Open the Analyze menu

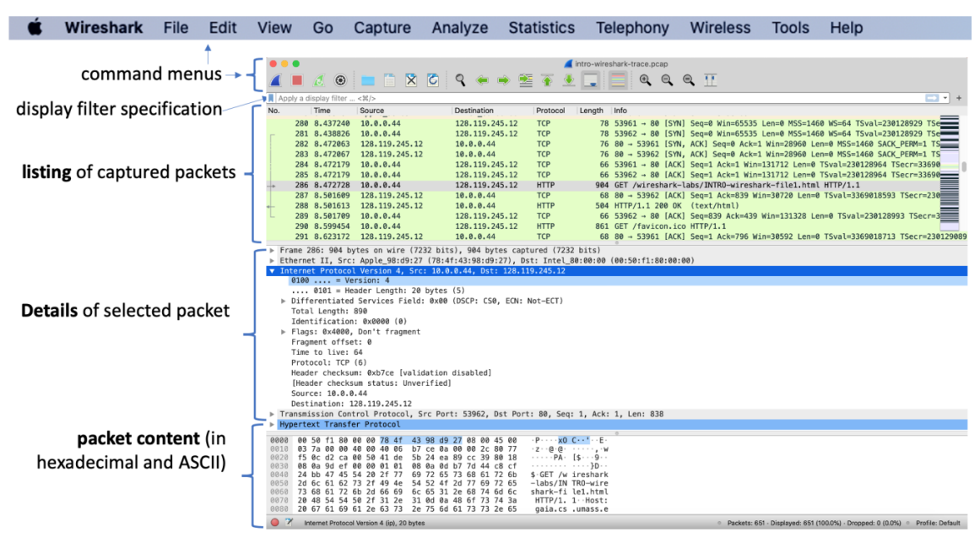pyautogui.click(x=460, y=28)
